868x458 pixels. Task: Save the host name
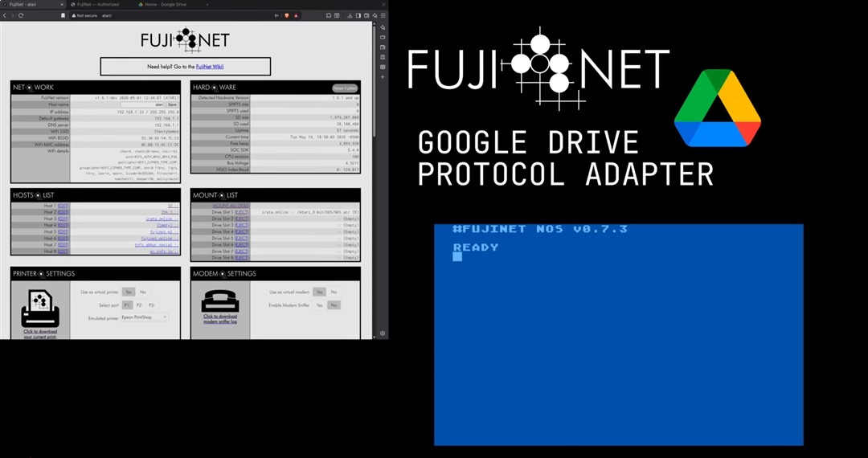tap(172, 104)
